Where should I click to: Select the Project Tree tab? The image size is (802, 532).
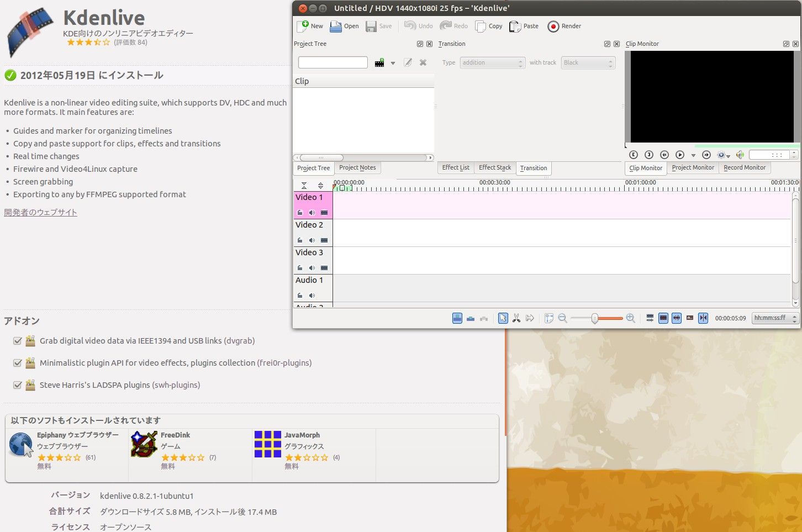tap(313, 168)
